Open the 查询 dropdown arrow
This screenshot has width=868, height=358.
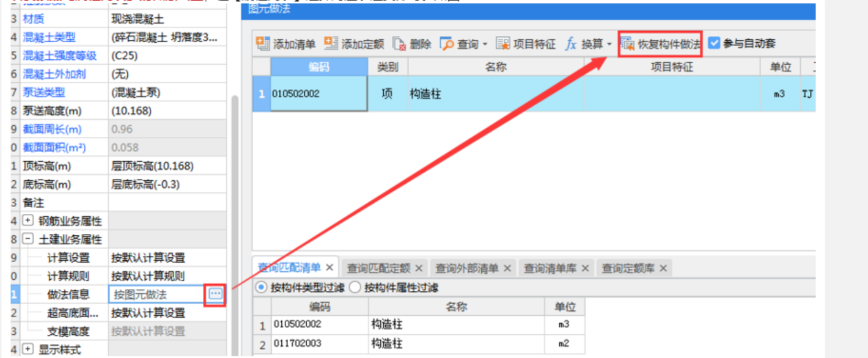pos(485,45)
